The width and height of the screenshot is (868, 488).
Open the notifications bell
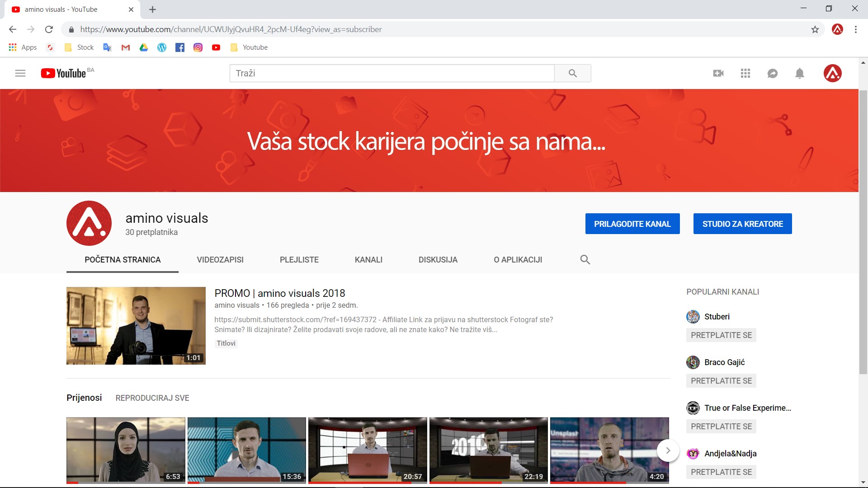click(x=800, y=73)
